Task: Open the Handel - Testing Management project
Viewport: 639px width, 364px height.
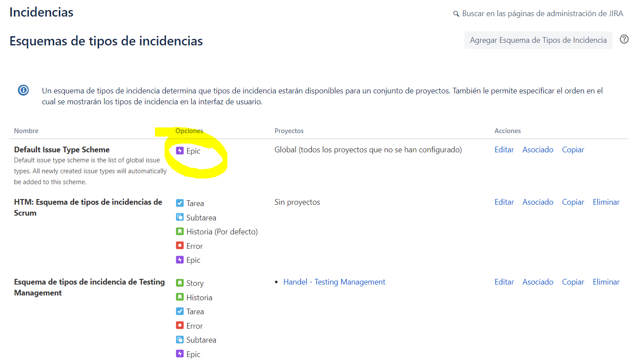Action: tap(334, 282)
